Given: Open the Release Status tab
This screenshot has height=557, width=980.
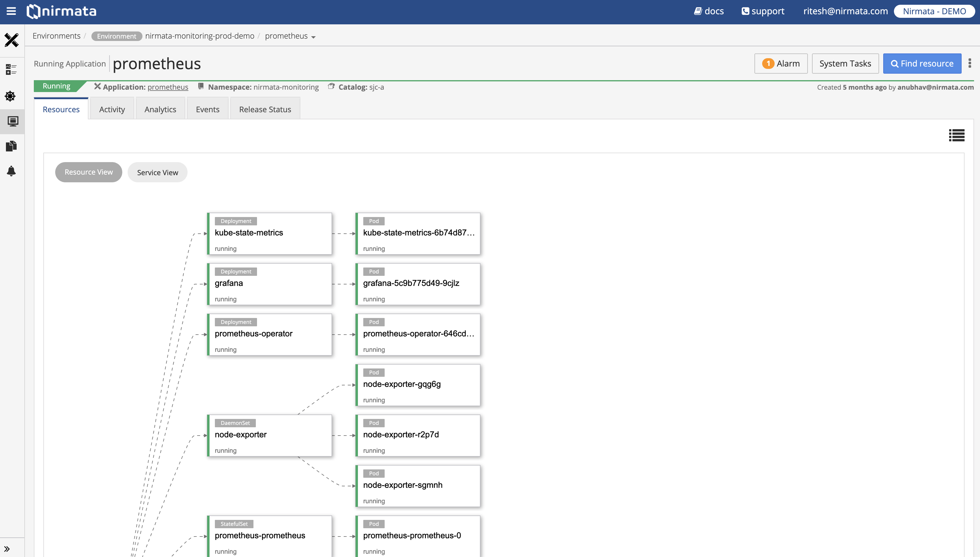Looking at the screenshot, I should coord(265,109).
